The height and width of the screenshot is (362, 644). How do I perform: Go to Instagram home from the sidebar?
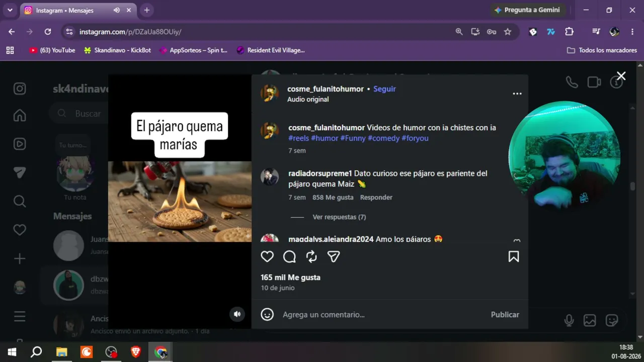click(x=20, y=116)
